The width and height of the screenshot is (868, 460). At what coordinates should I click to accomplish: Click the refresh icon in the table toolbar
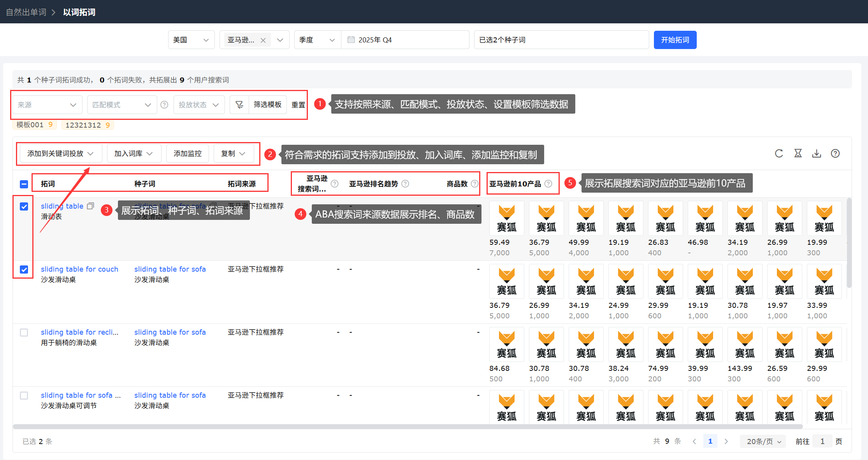778,153
